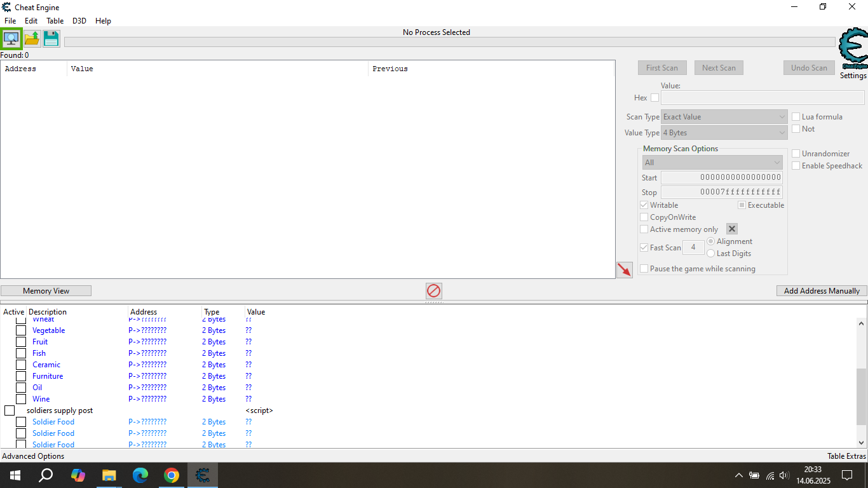868x488 pixels.
Task: Open File Explorer from the taskbar
Action: (x=109, y=475)
